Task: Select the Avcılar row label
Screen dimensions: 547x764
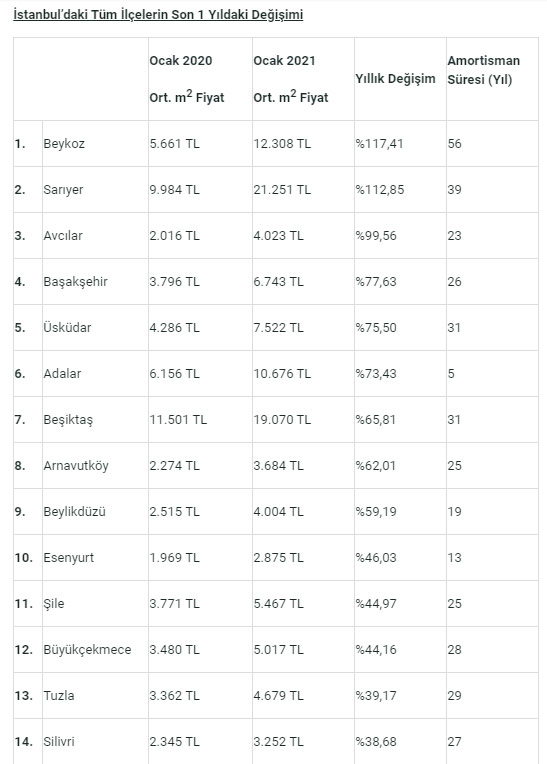Action: point(63,236)
